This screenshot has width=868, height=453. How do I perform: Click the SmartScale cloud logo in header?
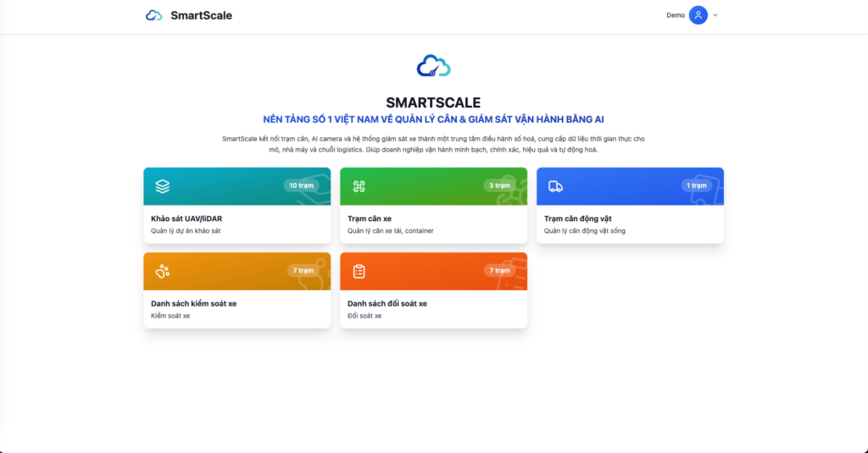[x=154, y=15]
